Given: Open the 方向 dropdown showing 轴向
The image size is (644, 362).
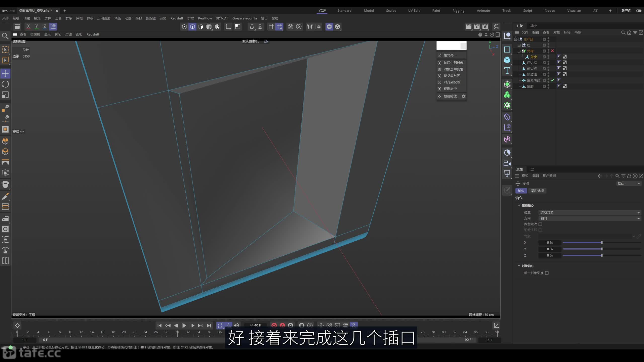Looking at the screenshot, I should pyautogui.click(x=590, y=218).
